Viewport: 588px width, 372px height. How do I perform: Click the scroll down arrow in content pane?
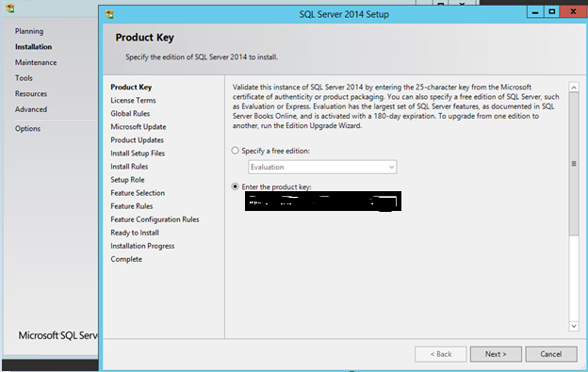pos(574,326)
